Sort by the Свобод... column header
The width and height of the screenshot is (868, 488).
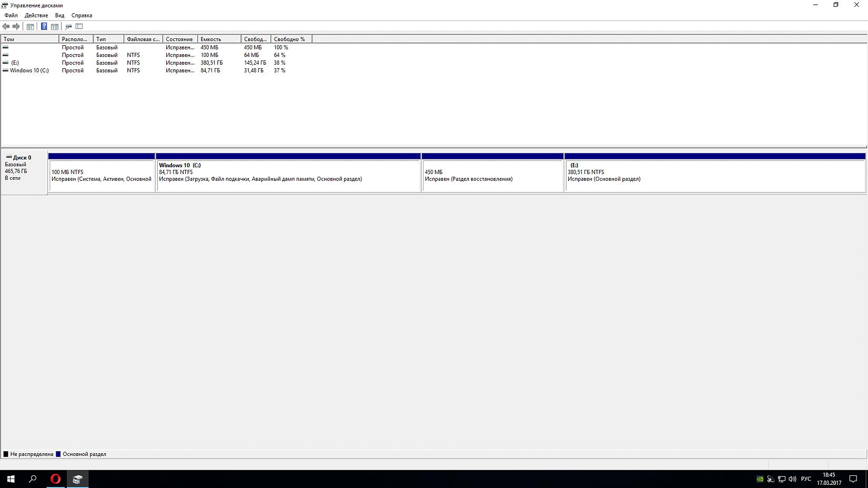point(256,39)
